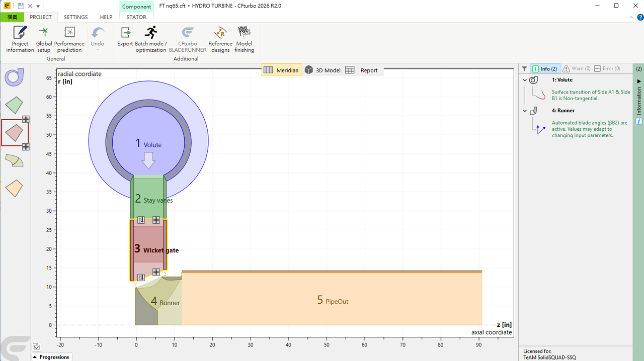
Task: Click the save icon in title bar
Action: 21,6
